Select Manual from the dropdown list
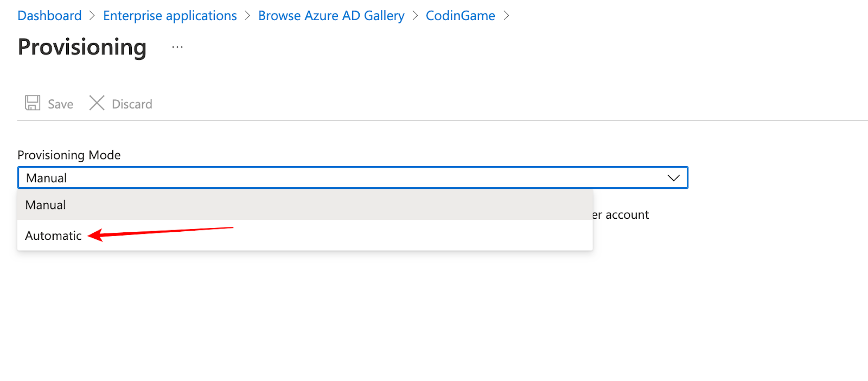Viewport: 868px width, 381px height. pos(46,205)
